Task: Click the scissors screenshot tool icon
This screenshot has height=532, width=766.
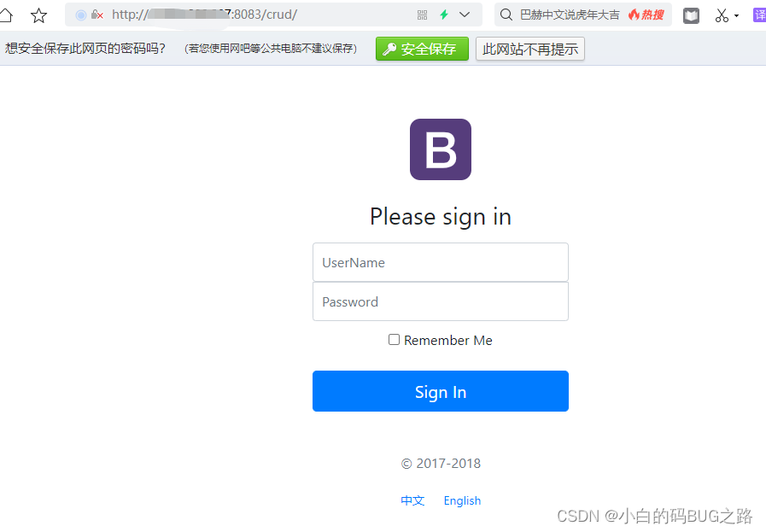Action: pyautogui.click(x=722, y=15)
